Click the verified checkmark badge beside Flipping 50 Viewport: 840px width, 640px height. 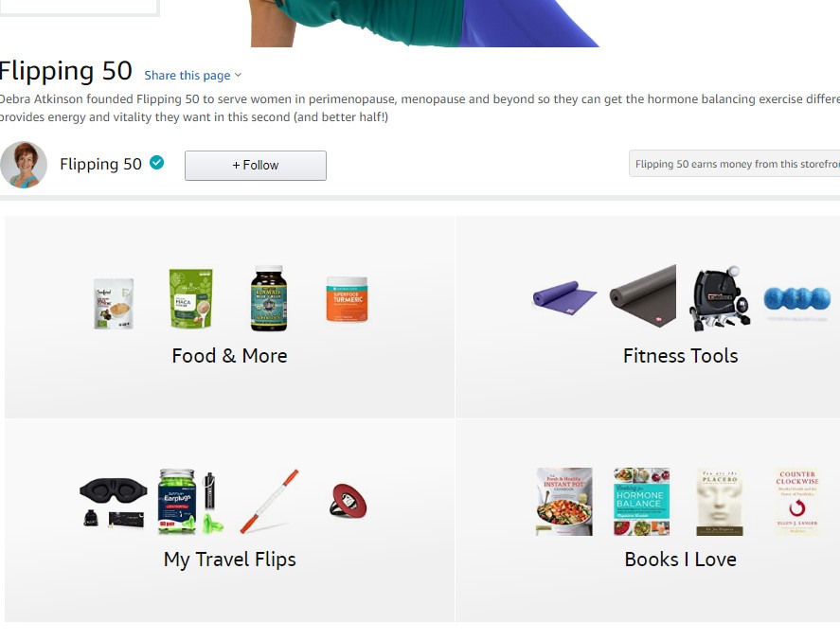pos(156,162)
